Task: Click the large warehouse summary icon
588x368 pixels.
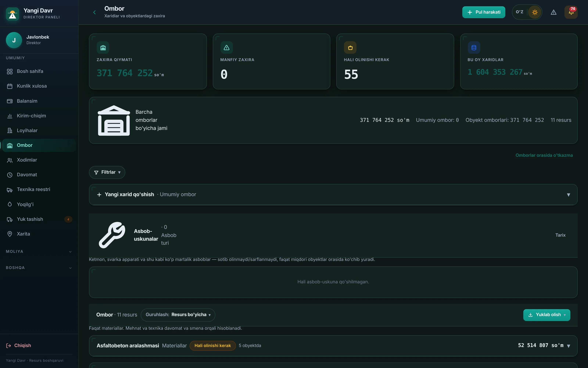Action: (x=114, y=121)
